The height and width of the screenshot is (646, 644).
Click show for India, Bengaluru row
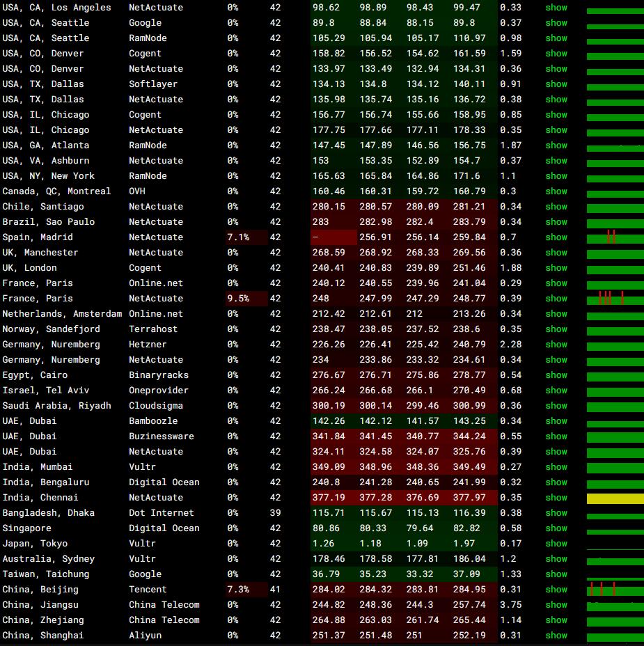coord(556,482)
